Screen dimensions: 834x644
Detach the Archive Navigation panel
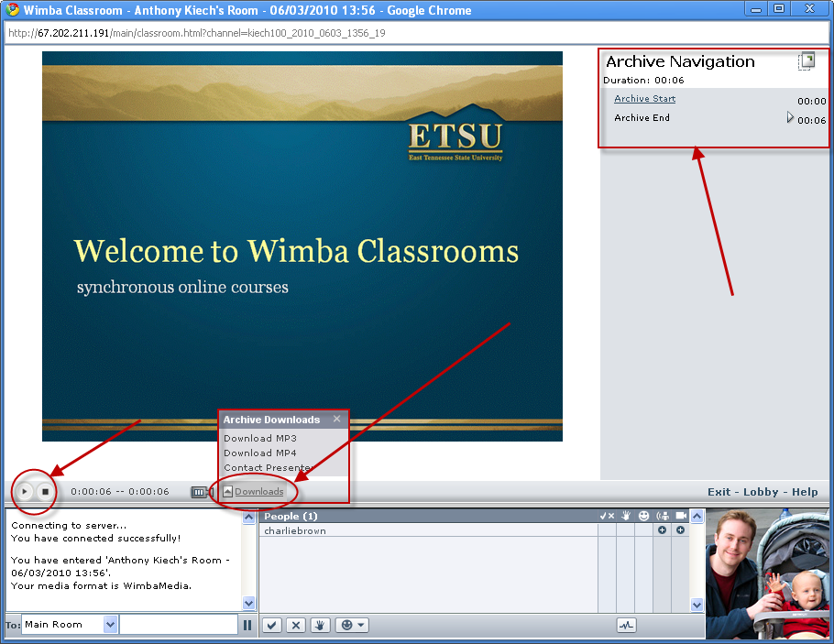807,61
